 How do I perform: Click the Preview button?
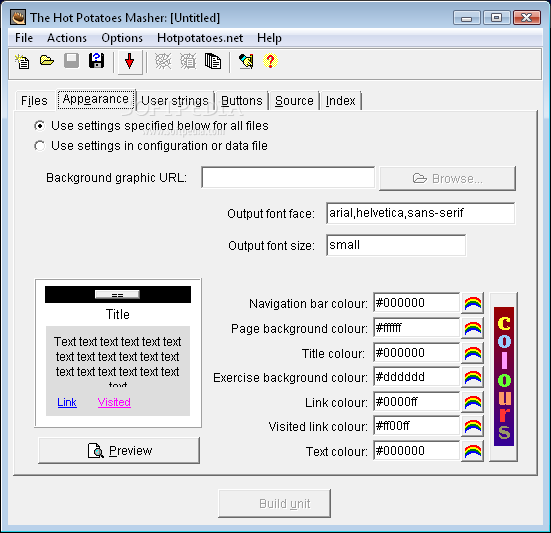click(119, 451)
